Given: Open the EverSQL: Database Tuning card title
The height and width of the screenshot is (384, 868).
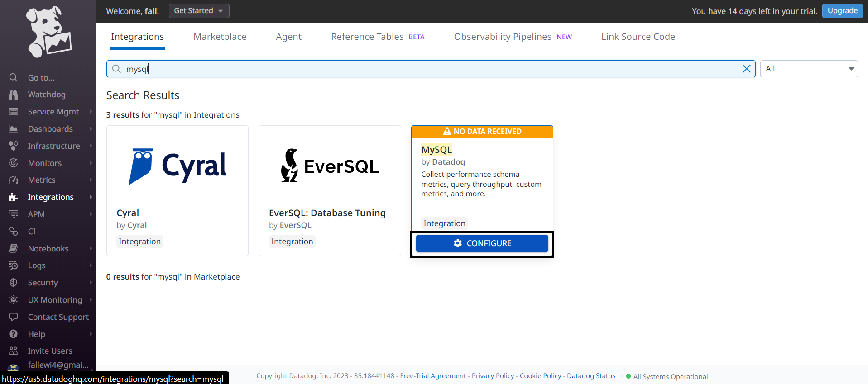Looking at the screenshot, I should pos(327,213).
